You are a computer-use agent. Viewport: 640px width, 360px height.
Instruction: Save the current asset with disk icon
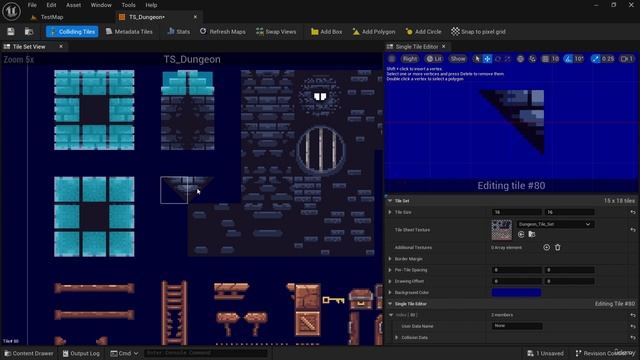(11, 31)
